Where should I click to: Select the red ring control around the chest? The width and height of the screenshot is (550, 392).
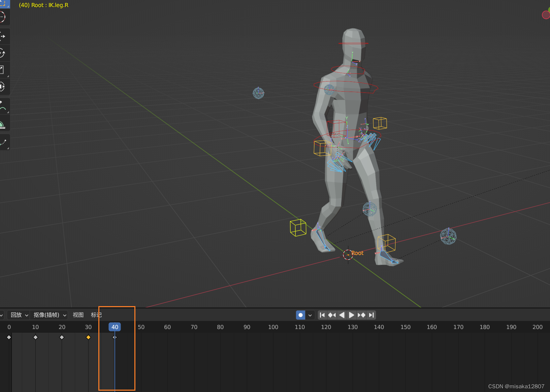346,87
